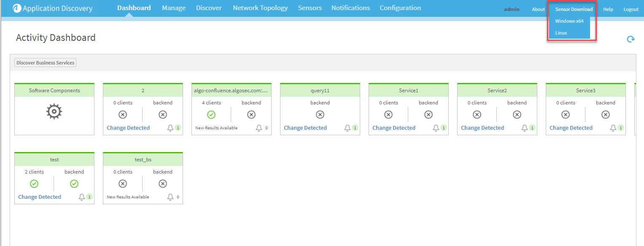The height and width of the screenshot is (246, 644).
Task: Click the clients status icon in Service2 card
Action: pos(477,115)
